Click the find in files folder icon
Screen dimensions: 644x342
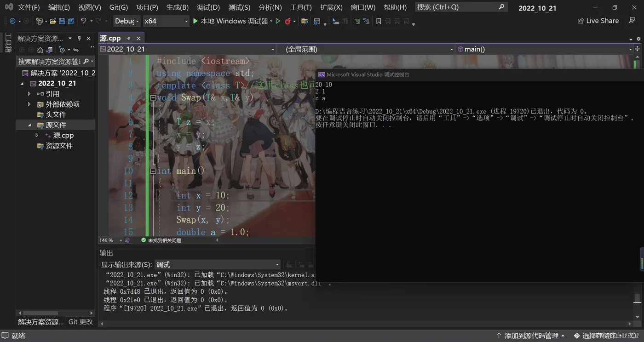pyautogui.click(x=304, y=21)
